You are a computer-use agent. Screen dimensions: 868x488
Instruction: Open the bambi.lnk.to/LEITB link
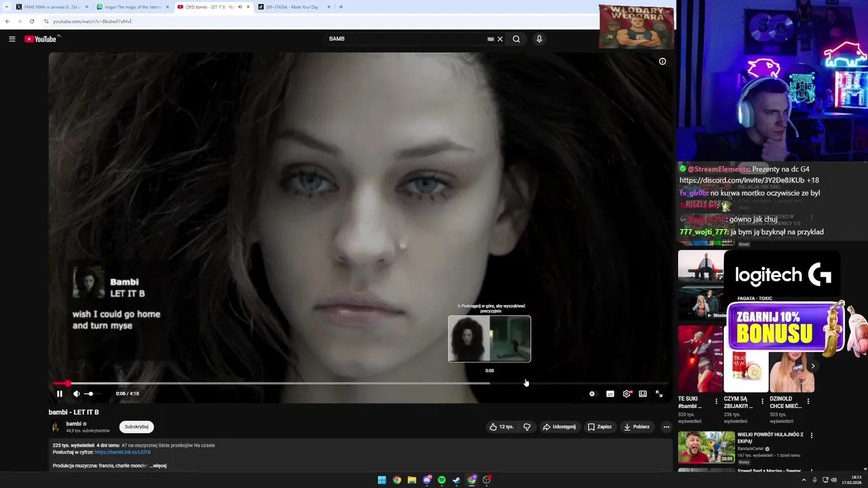(123, 452)
